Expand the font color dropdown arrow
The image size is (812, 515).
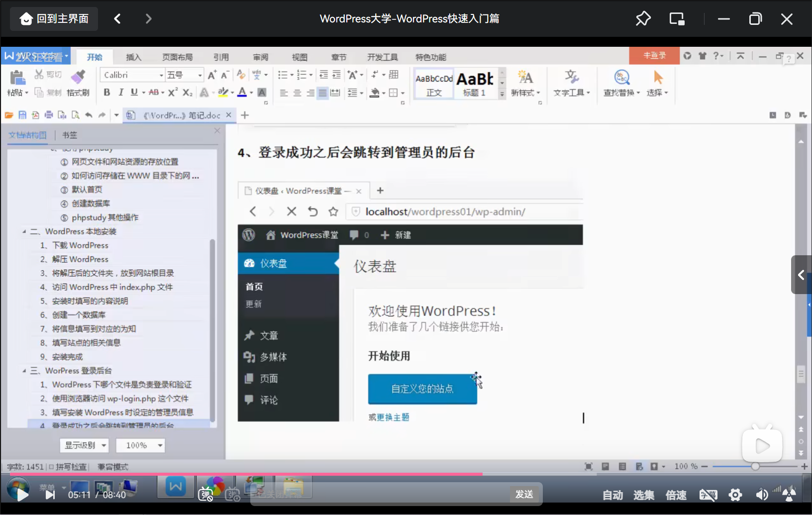(x=251, y=93)
